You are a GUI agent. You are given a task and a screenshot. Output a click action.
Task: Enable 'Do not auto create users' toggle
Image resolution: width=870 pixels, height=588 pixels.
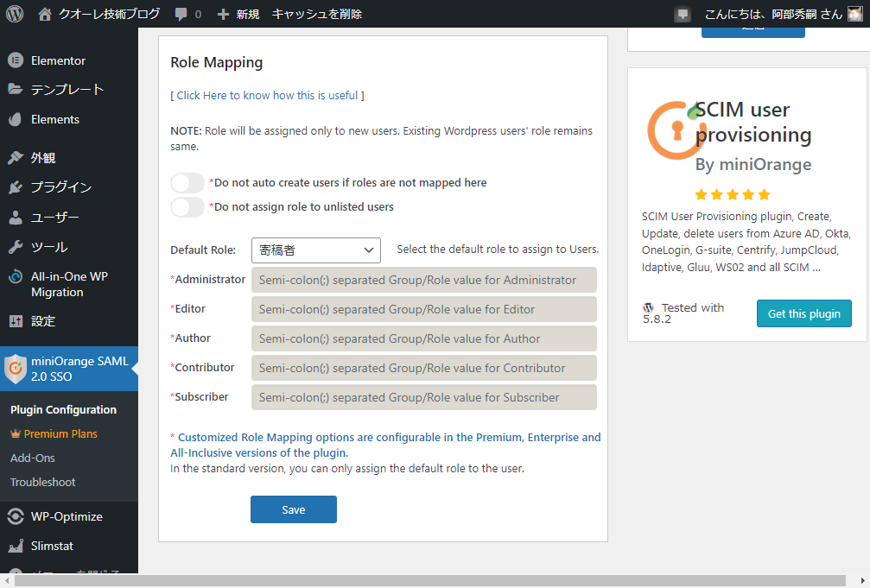[x=187, y=183]
